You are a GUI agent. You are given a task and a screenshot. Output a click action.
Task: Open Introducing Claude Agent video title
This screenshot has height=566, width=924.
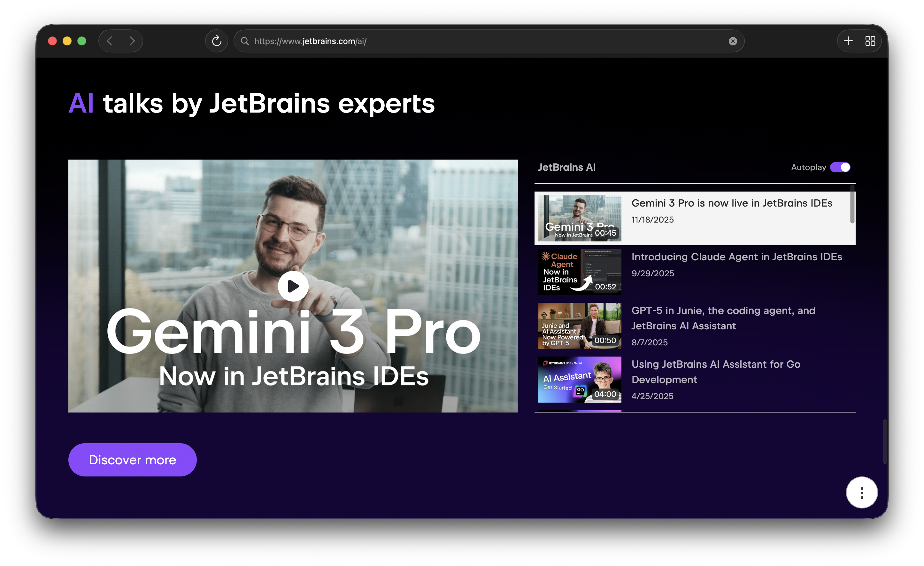tap(736, 257)
